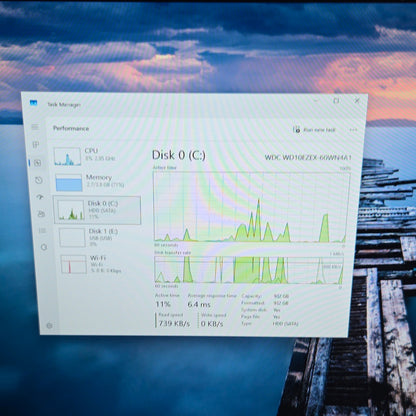This screenshot has height=416, width=416.
Task: Click the Task Manager app icon in title bar
Action: pos(33,103)
